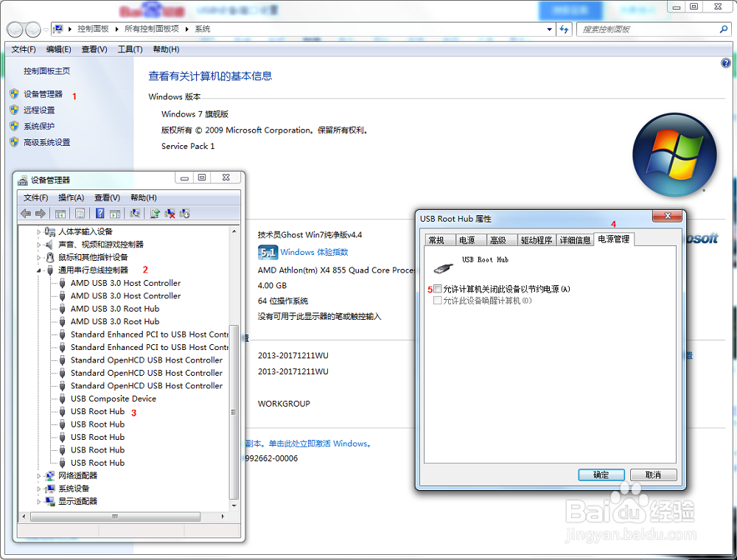Image resolution: width=737 pixels, height=560 pixels.
Task: Switch to 驱动程序 tab
Action: coord(537,240)
